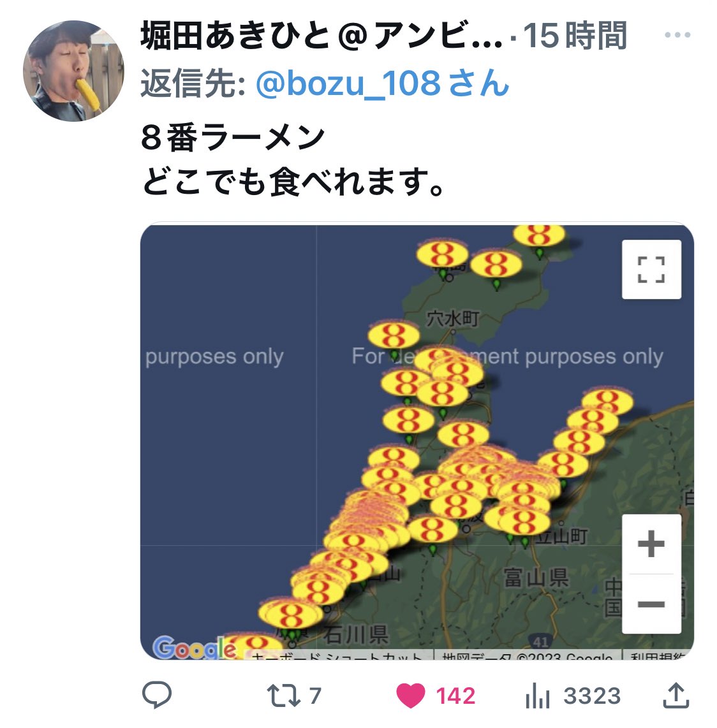Screen dimensions: 717x728
Task: Zoom in with the map plus button
Action: point(651,544)
